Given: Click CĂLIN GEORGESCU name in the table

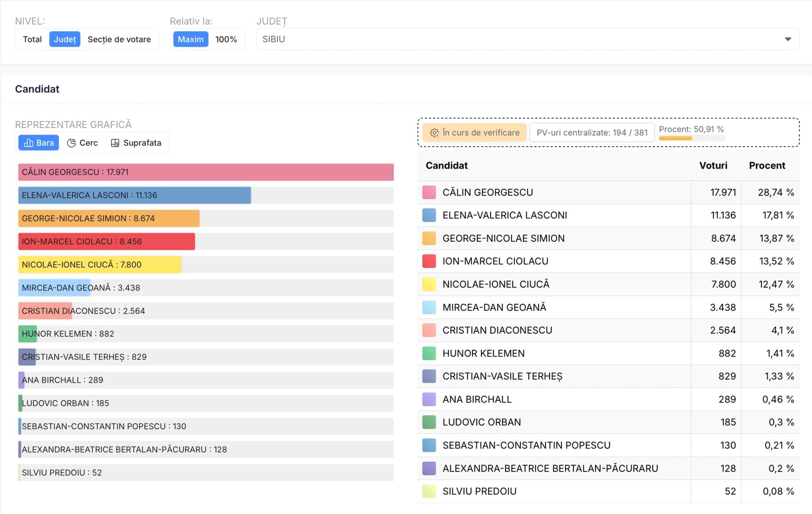Looking at the screenshot, I should 488,192.
